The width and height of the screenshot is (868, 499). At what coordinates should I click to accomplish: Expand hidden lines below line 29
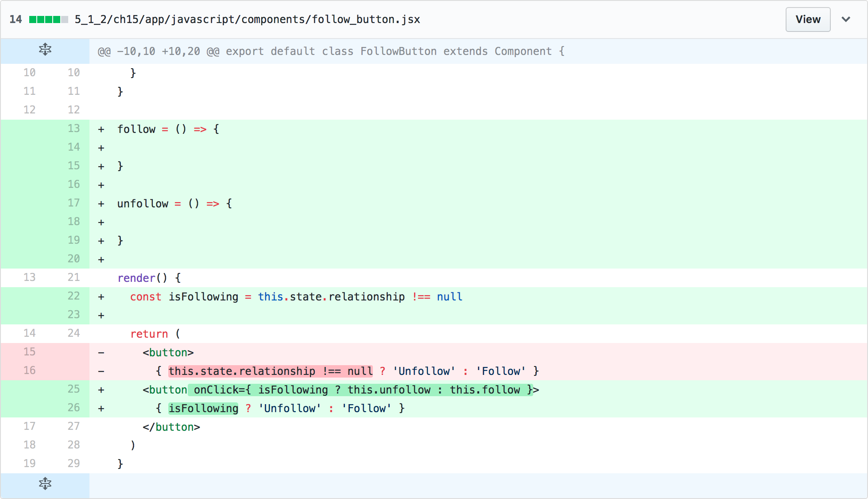pyautogui.click(x=45, y=483)
